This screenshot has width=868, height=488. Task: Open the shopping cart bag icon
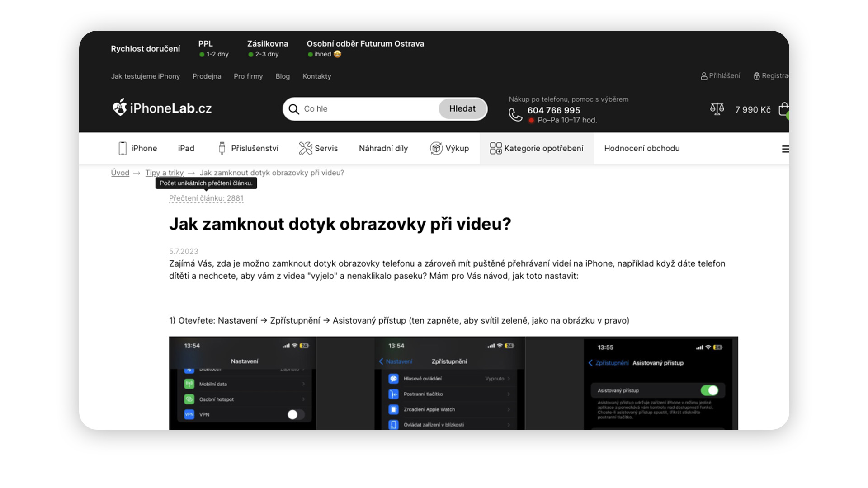(784, 109)
